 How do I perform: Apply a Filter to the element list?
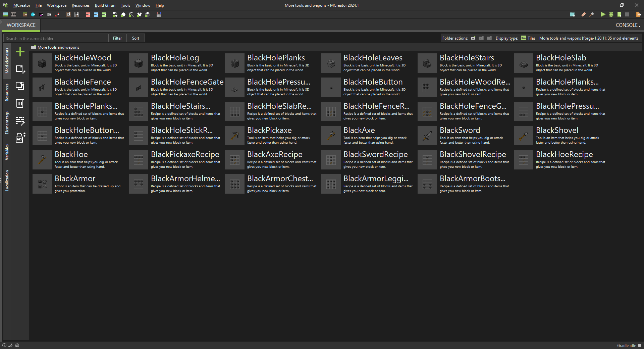coord(117,38)
